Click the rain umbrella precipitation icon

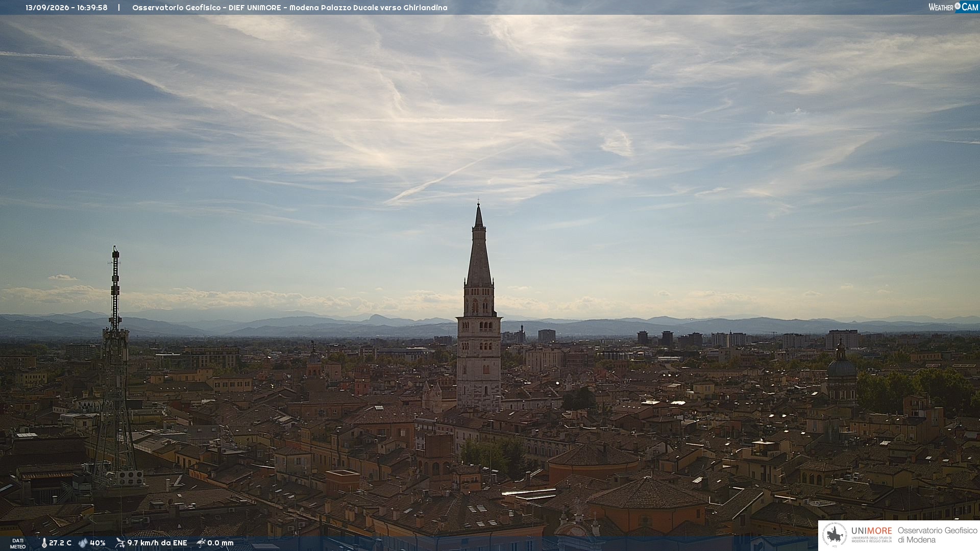[201, 543]
